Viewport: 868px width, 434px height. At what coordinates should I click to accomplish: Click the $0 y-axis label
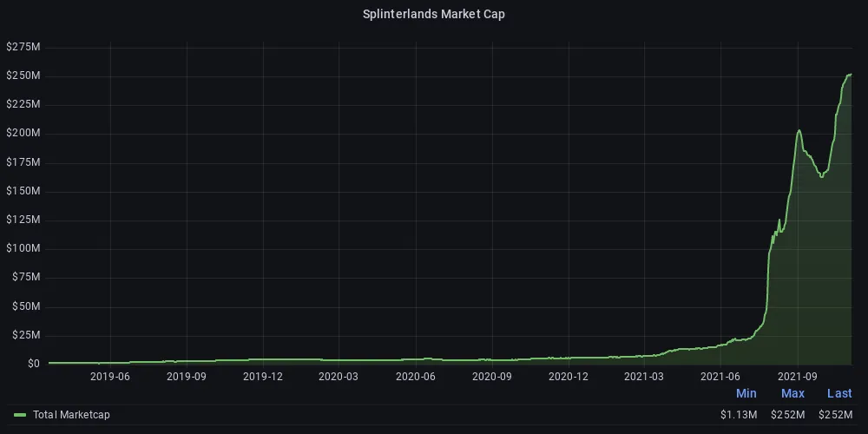pos(34,364)
